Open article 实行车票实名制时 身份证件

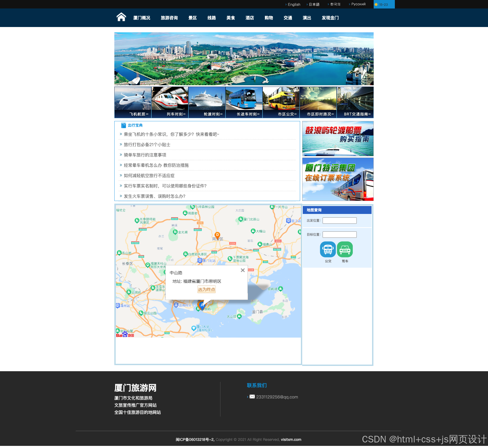pyautogui.click(x=165, y=186)
